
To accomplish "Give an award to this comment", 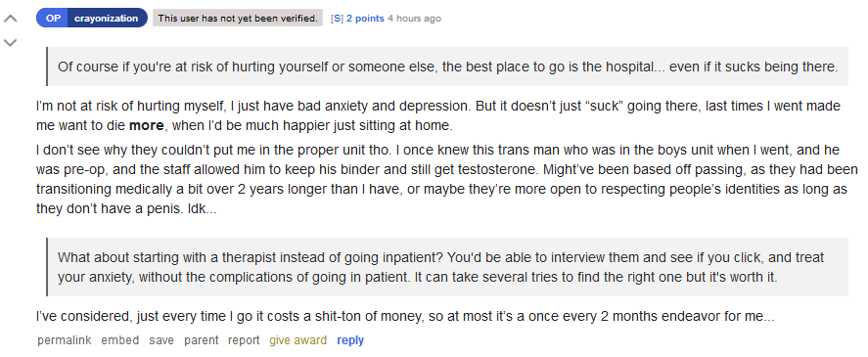I will pyautogui.click(x=297, y=340).
